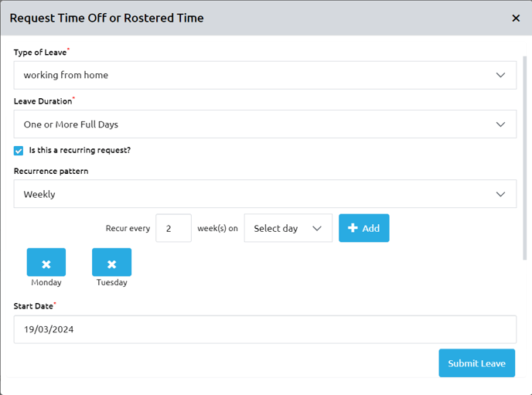Click the dialog's vertical scrollbar
This screenshot has height=395, width=532.
[527, 155]
